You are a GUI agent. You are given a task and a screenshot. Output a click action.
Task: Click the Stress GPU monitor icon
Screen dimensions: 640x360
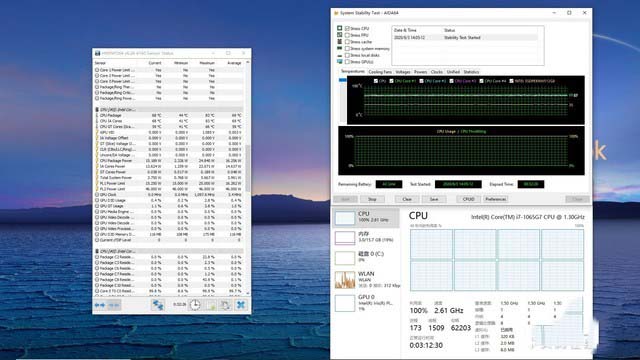(340, 62)
